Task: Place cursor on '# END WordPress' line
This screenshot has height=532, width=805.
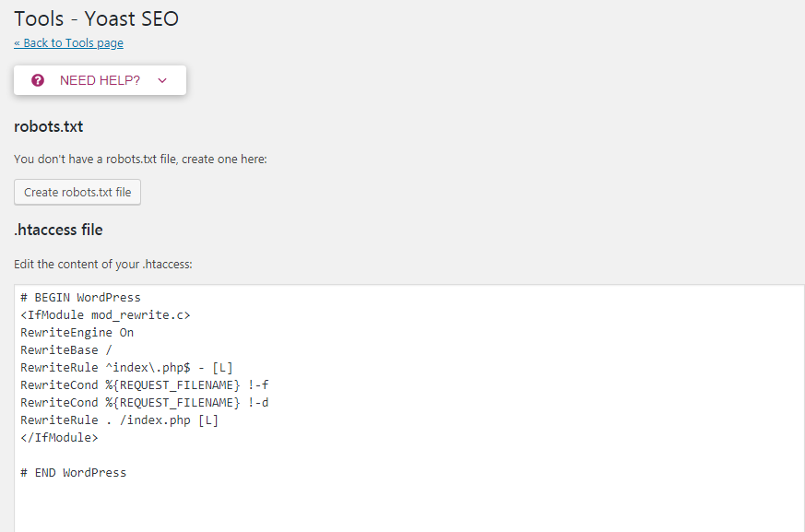Action: 73,473
